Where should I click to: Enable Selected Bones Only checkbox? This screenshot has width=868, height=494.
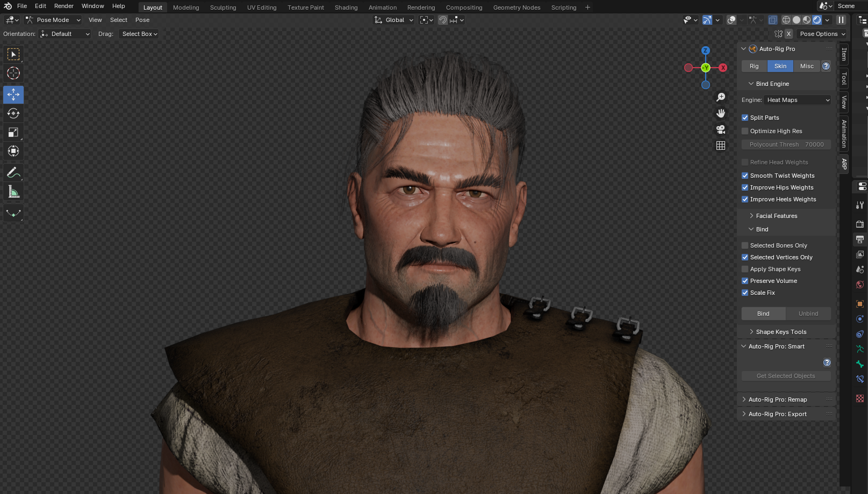point(745,245)
